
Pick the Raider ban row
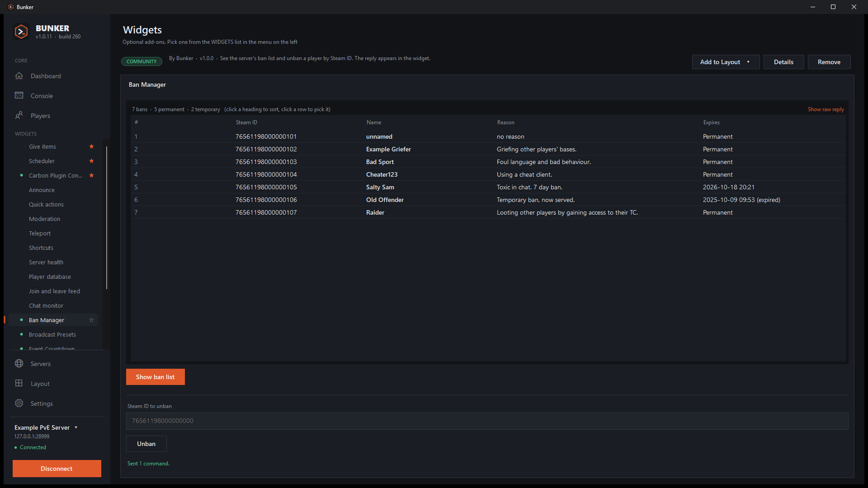point(488,212)
